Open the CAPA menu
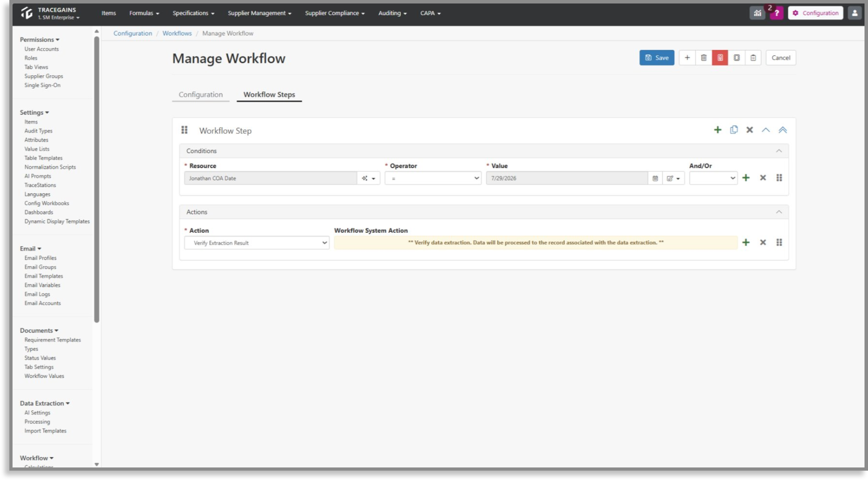Screen dimensions: 868x480 (430, 13)
